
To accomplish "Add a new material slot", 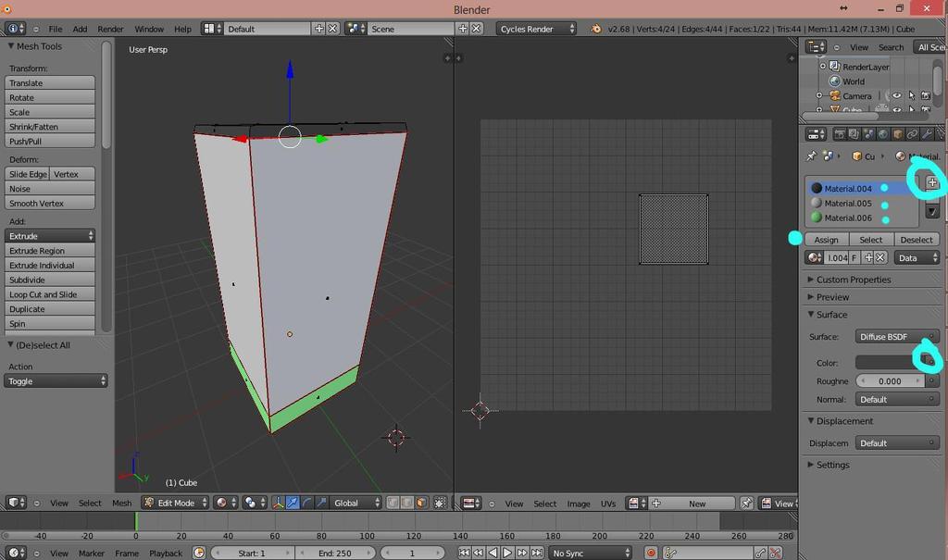I will tap(931, 182).
